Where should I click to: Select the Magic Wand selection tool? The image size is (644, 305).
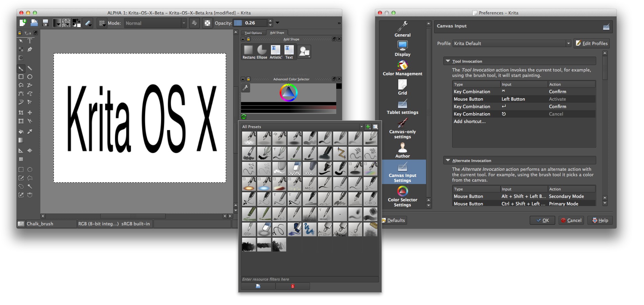click(x=30, y=186)
